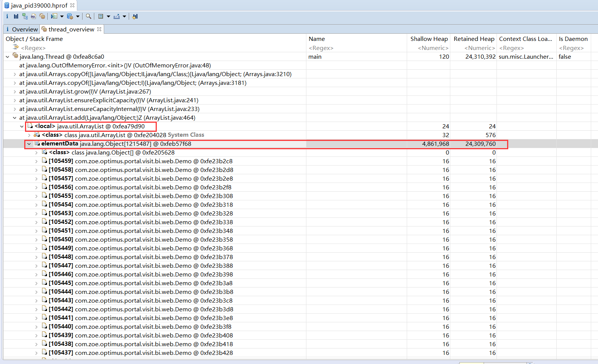Click the class icon of java.lang.Object[] row
598x364 pixels.
tap(44, 152)
